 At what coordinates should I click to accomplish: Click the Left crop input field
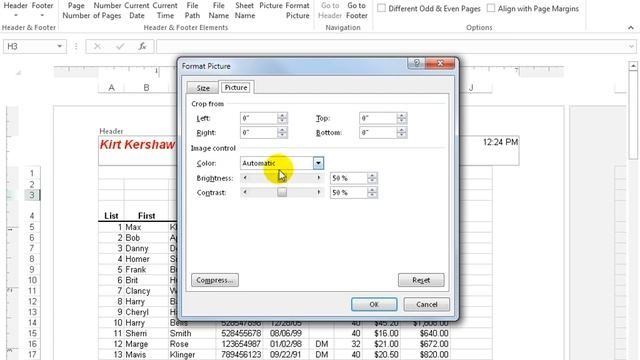tap(259, 118)
